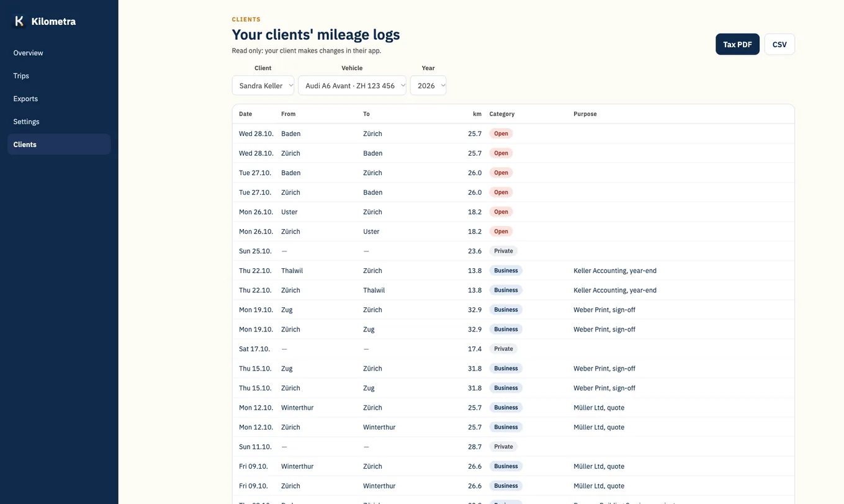Go to Trips in the sidebar
The width and height of the screenshot is (844, 504).
pos(59,76)
